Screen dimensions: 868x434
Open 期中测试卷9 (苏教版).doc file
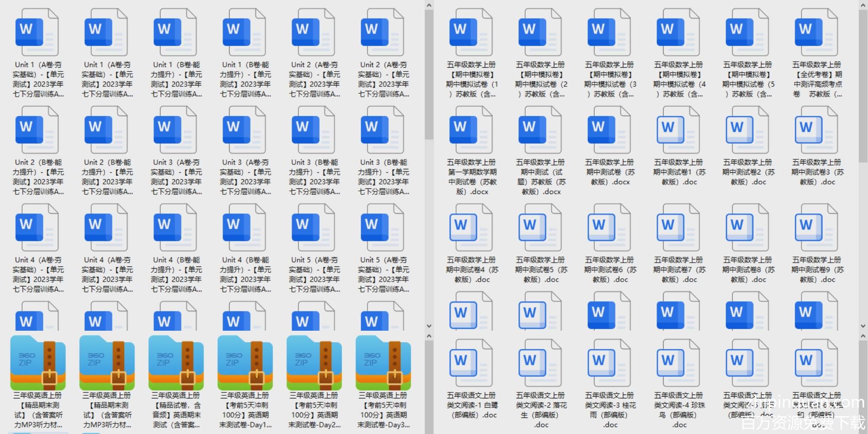coord(816,228)
